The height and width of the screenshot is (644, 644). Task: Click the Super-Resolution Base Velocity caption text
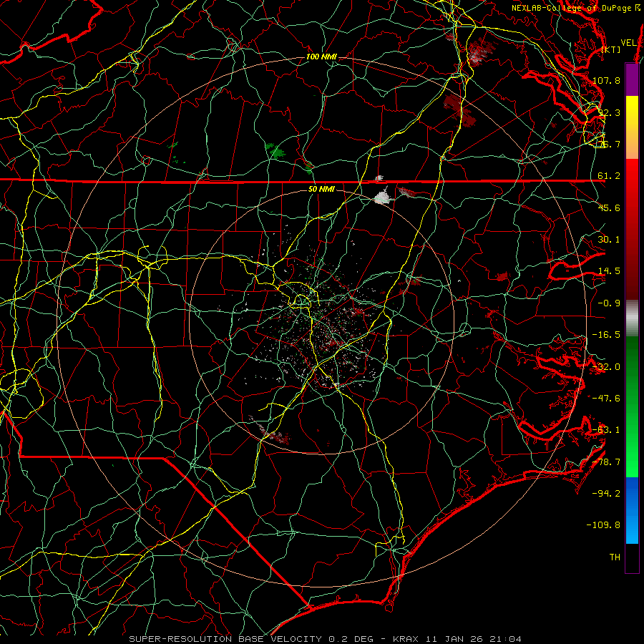(326, 639)
